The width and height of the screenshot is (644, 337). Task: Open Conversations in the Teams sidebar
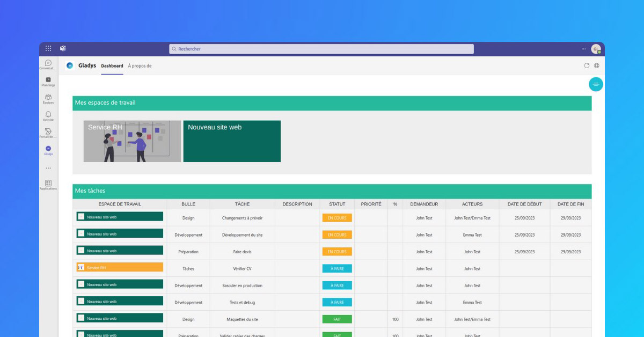click(x=48, y=65)
